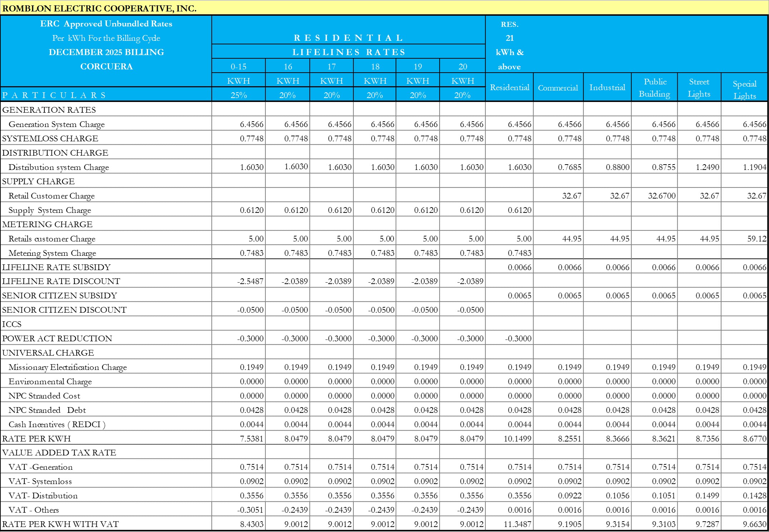
Task: Select the Industrial column header
Action: click(607, 87)
